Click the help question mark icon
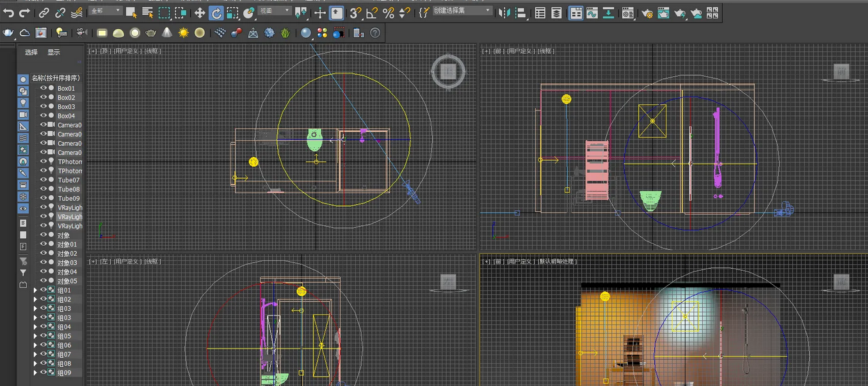The image size is (868, 386). point(375,33)
